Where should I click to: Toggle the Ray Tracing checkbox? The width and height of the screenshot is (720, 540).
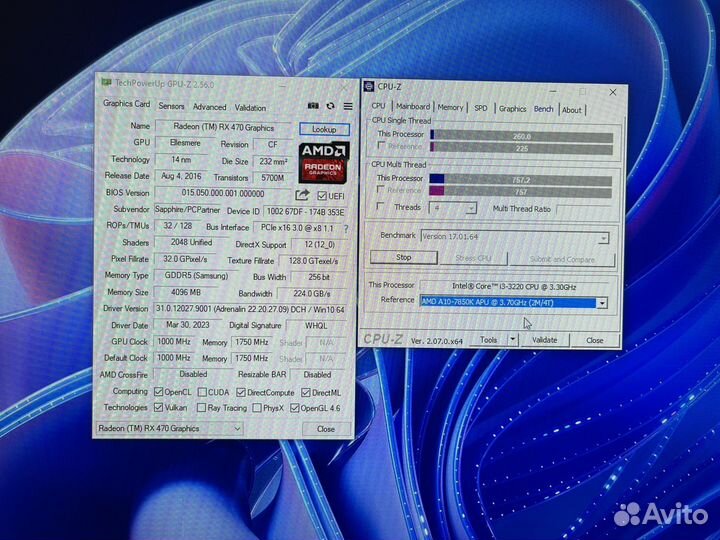point(201,408)
